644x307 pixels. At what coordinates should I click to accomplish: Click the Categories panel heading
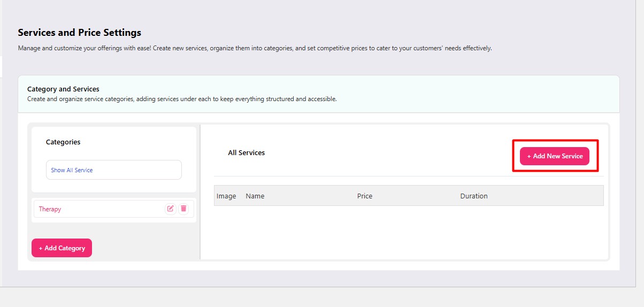[x=63, y=142]
